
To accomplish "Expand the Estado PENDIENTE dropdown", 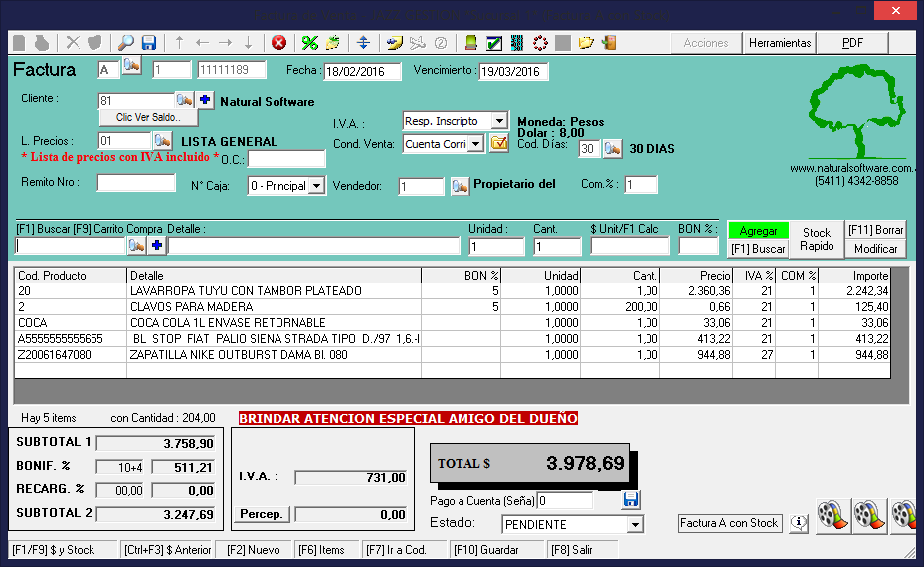I will (x=635, y=525).
